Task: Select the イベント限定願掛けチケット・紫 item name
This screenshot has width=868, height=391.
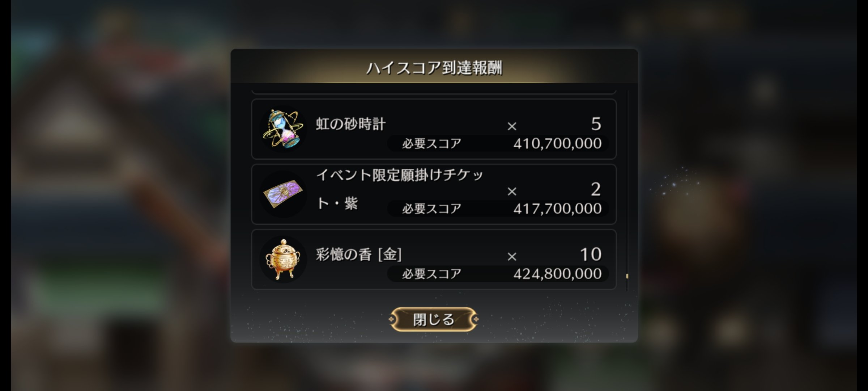Action: (x=400, y=189)
